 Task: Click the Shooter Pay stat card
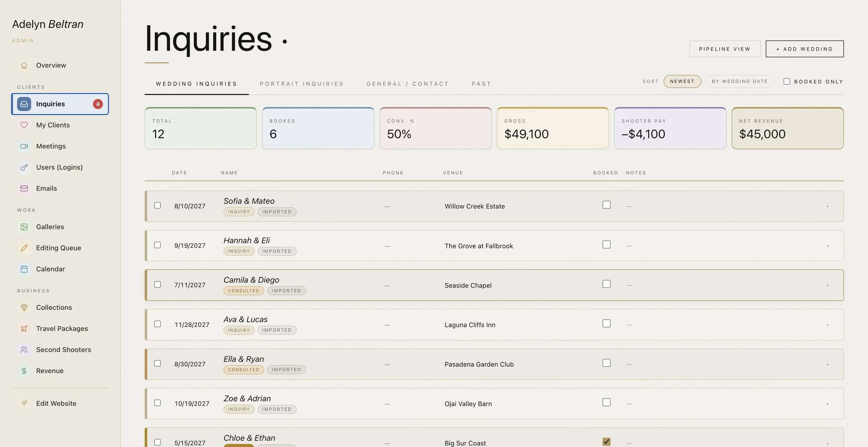670,128
